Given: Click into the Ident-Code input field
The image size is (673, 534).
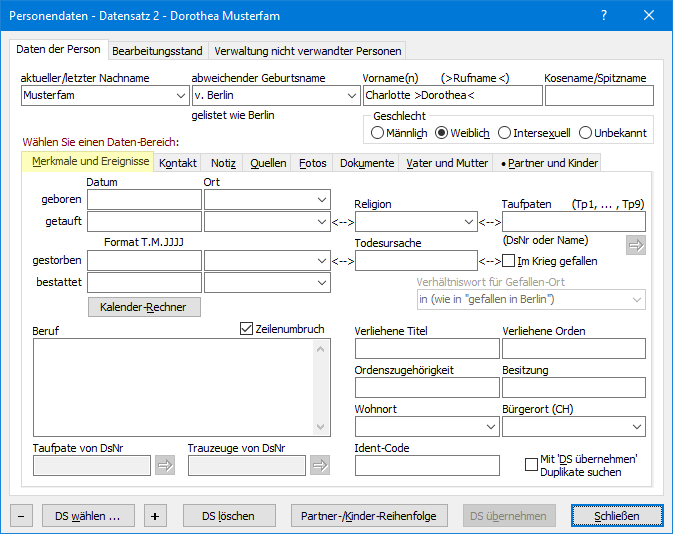Looking at the screenshot, I should pos(427,465).
